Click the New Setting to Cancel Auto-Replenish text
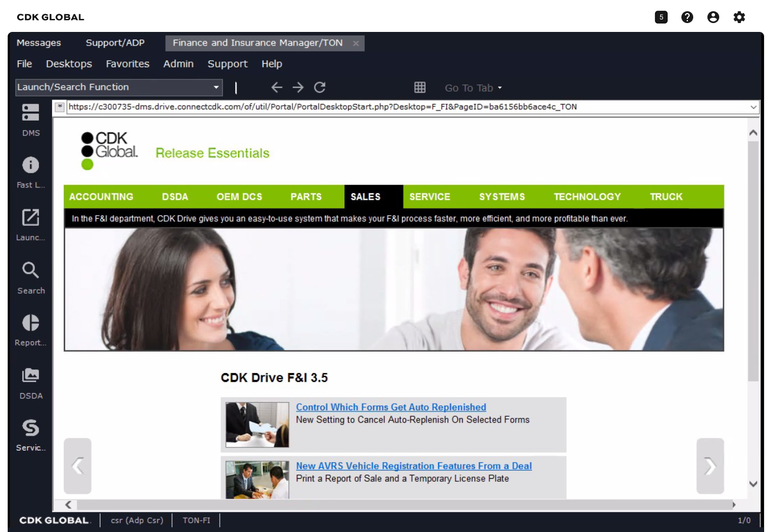 pyautogui.click(x=413, y=420)
